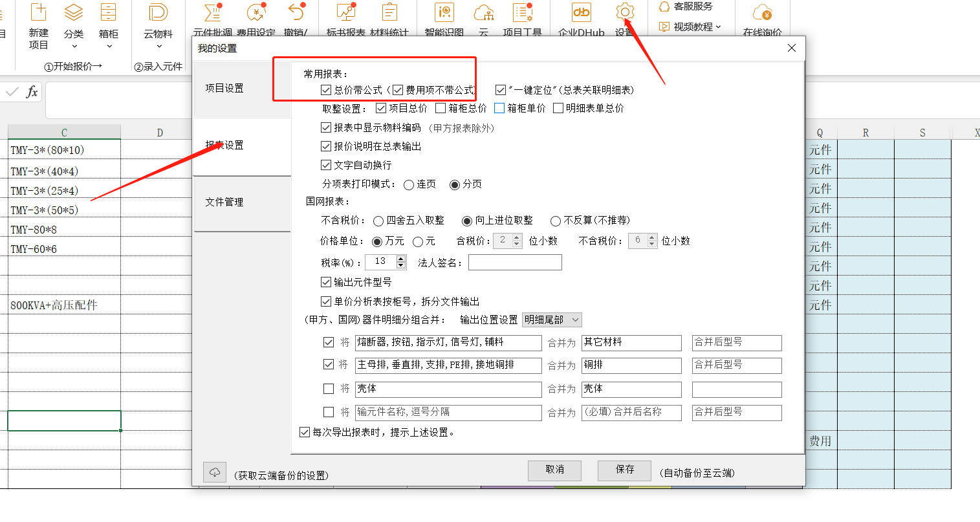
Task: Expand the 分类 dropdown arrow
Action: [74, 46]
